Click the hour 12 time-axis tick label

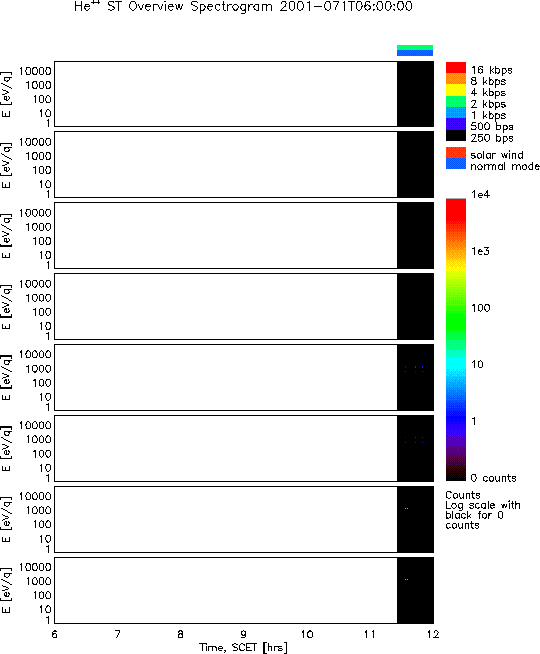tap(433, 634)
